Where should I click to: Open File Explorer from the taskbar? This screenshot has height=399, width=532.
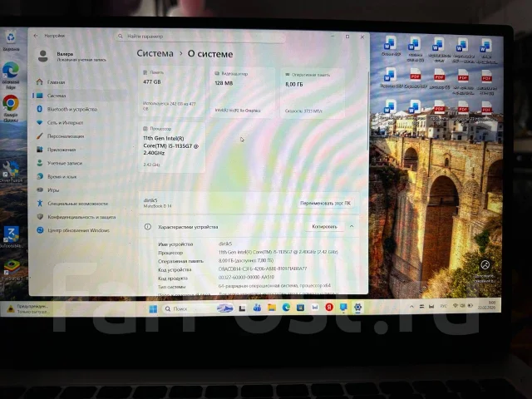[272, 308]
